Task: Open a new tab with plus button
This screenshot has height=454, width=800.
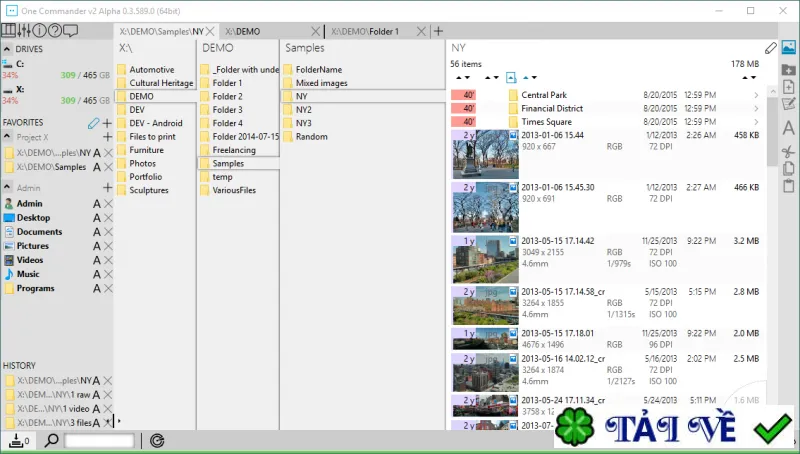Action: click(x=438, y=32)
